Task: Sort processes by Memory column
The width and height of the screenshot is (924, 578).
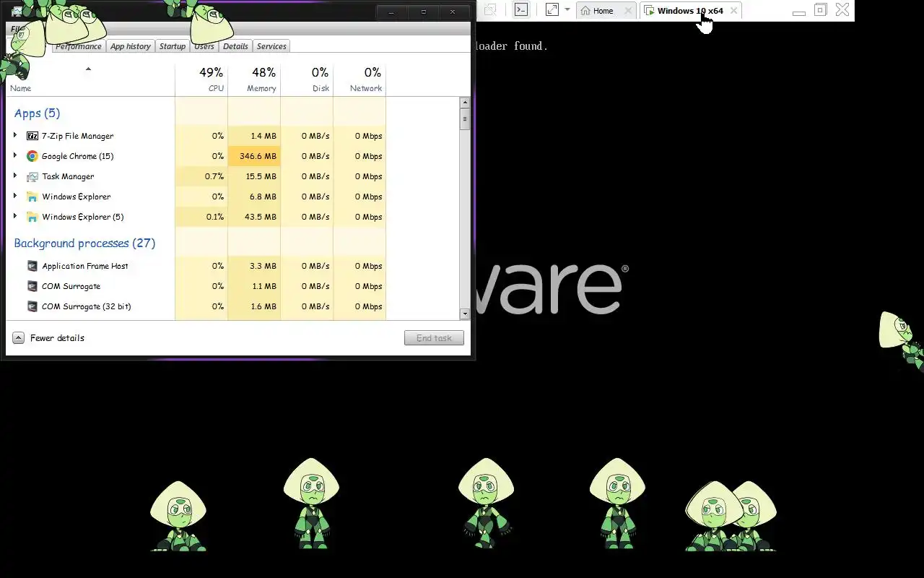Action: [254, 79]
